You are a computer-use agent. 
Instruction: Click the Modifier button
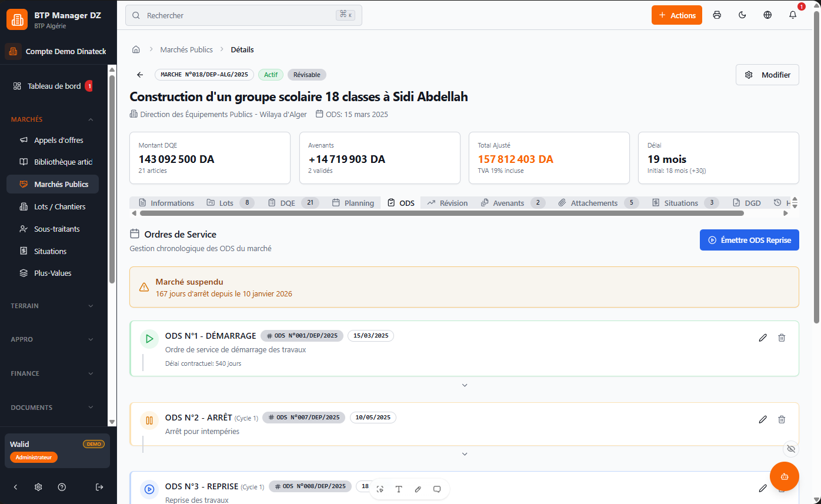tap(767, 75)
